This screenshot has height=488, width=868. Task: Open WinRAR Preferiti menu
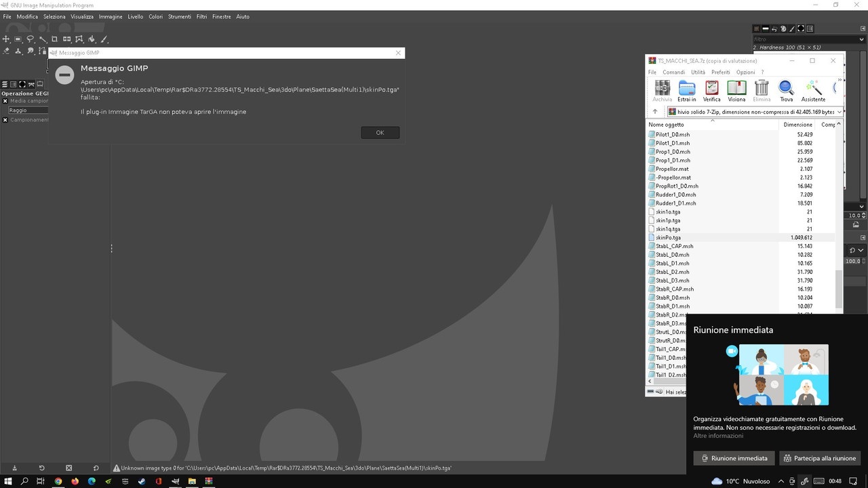coord(720,72)
